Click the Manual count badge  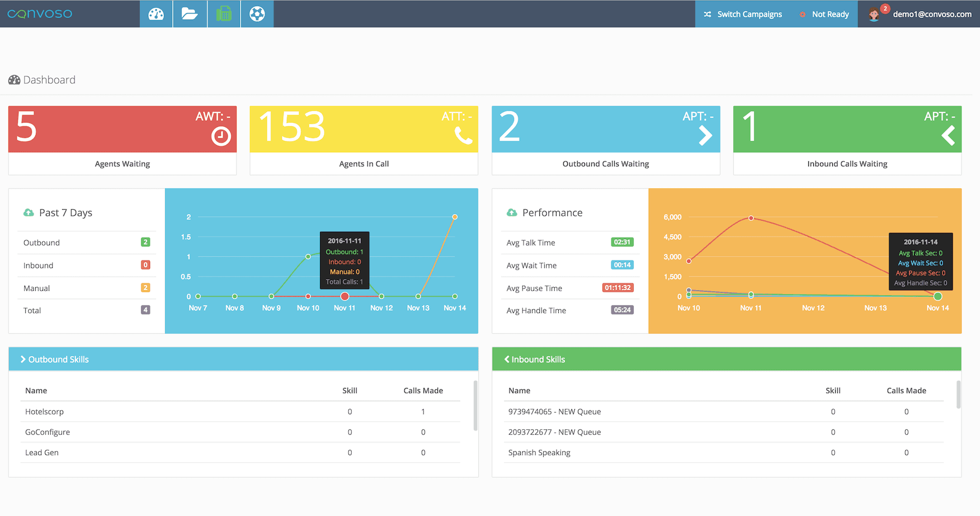point(145,287)
